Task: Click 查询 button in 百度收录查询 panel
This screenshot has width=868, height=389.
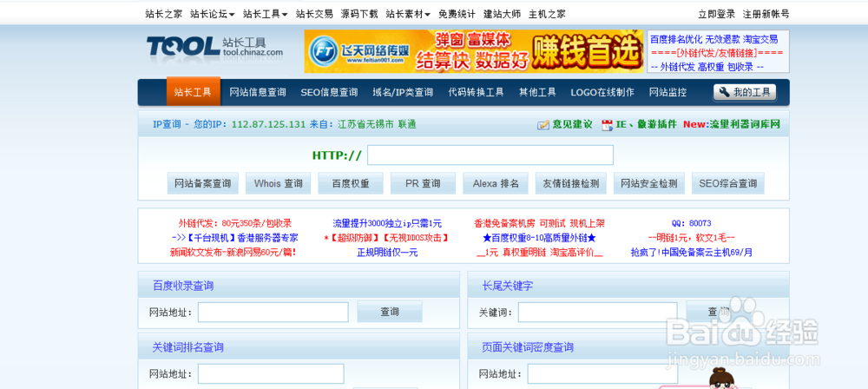Action: [390, 312]
